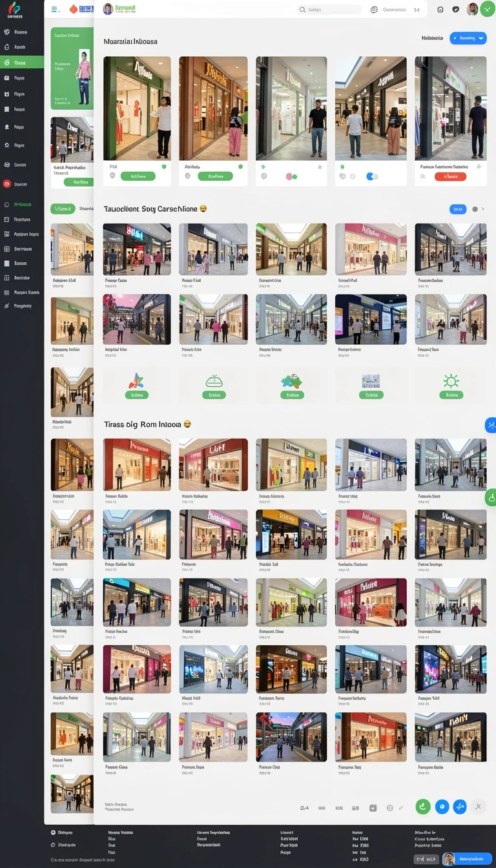496x868 pixels.
Task: Click the crossed-arrows icon in top bar
Action: [x=417, y=10]
